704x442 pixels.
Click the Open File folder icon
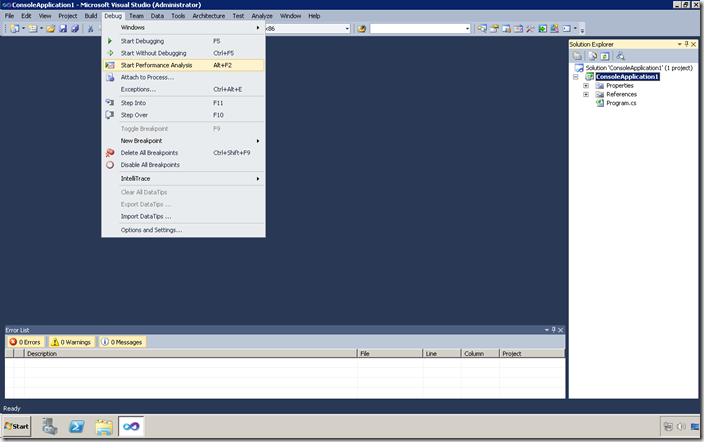point(51,28)
